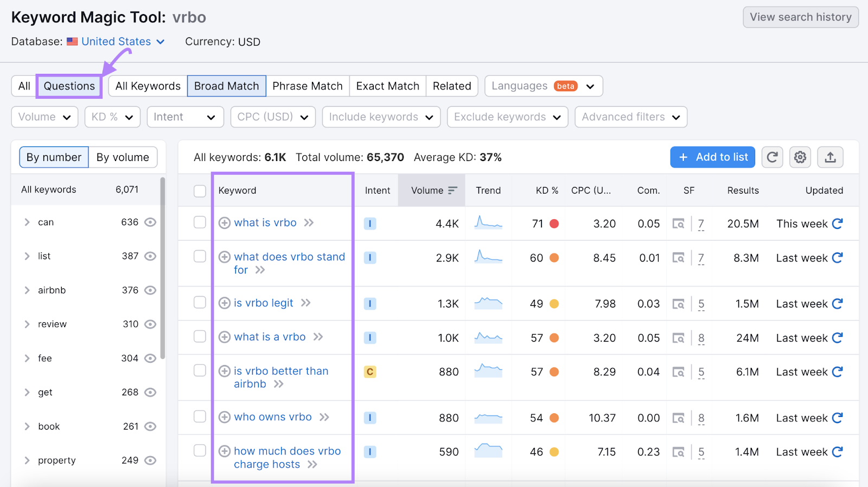Toggle select-all checkbox in table header
This screenshot has height=487, width=868.
click(x=200, y=191)
